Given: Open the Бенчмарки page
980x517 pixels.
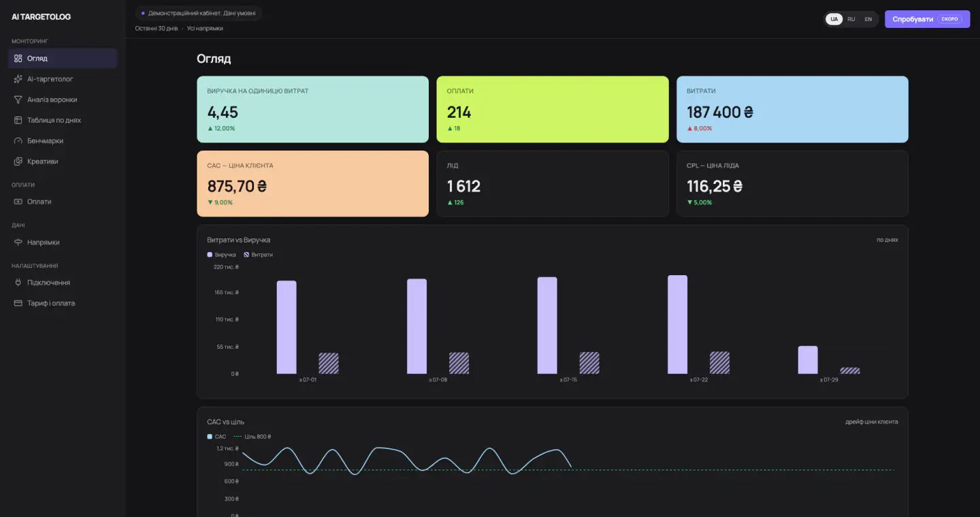Looking at the screenshot, I should (x=63, y=141).
